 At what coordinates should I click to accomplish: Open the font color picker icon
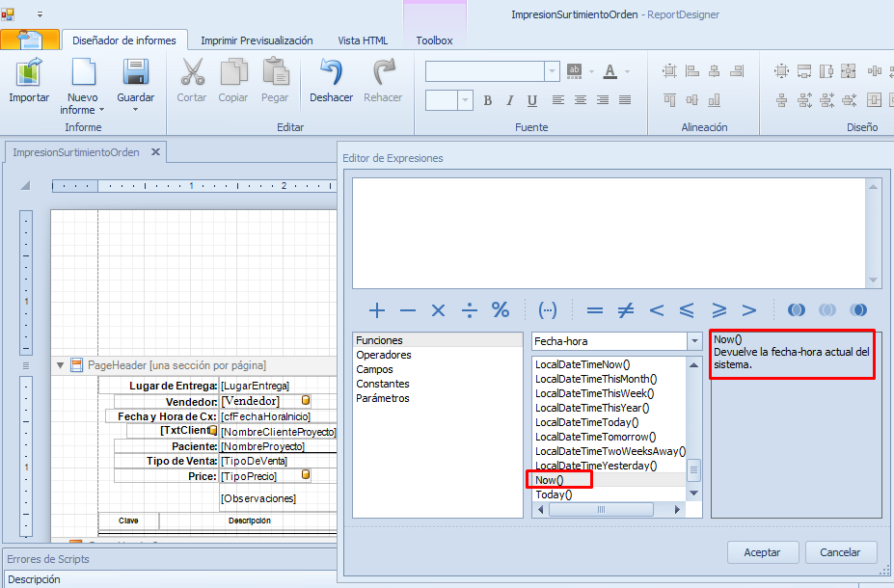[610, 71]
